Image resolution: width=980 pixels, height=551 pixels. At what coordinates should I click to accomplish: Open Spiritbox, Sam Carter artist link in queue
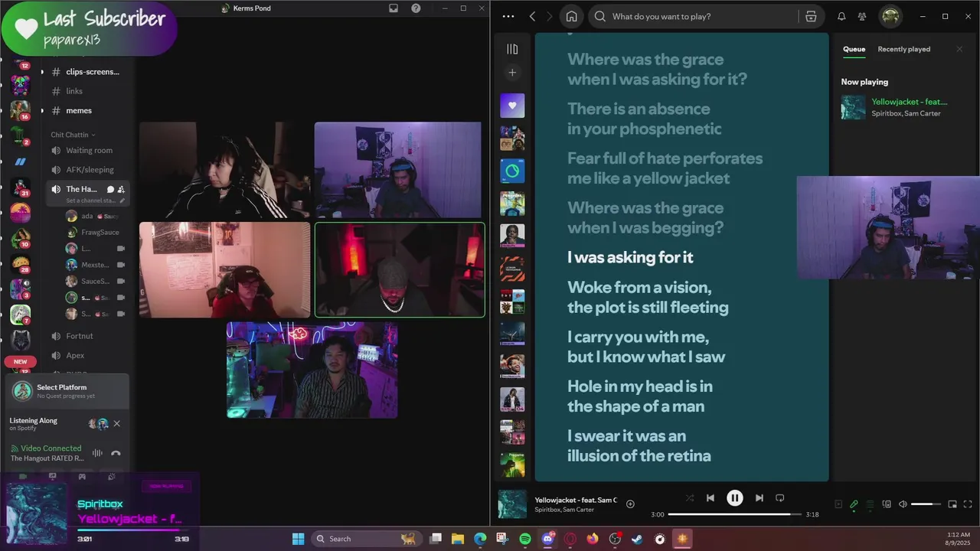[x=906, y=113]
